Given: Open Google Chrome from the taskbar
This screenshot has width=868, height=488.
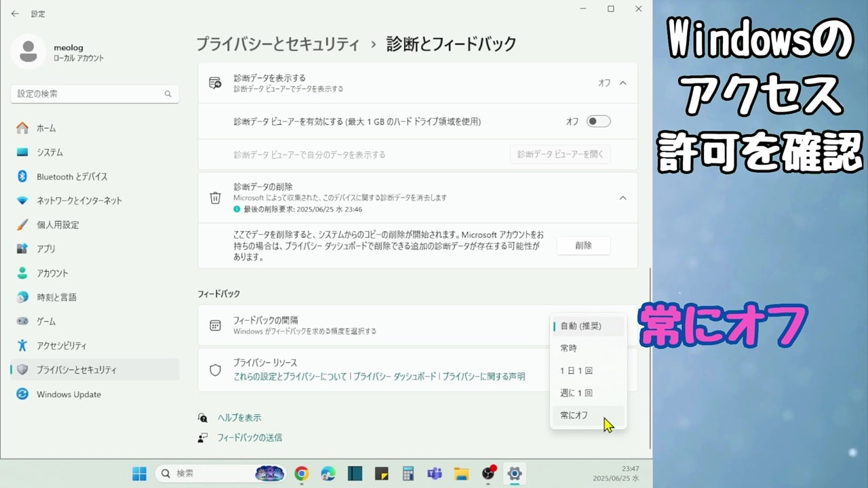Looking at the screenshot, I should (x=302, y=473).
